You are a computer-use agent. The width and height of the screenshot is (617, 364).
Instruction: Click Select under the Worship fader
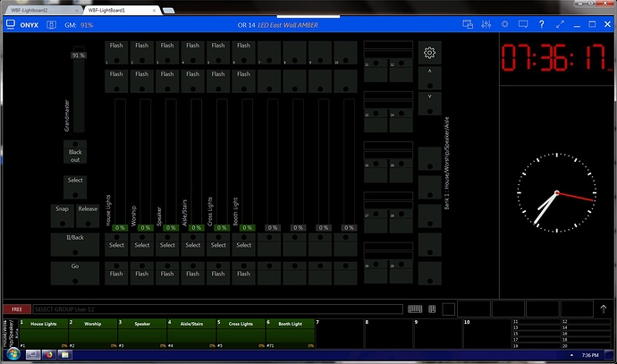142,244
